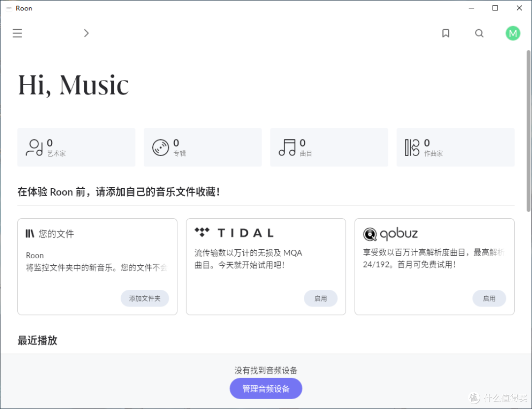
Task: Enable Qobuz streaming with 启用 button
Action: pyautogui.click(x=489, y=298)
